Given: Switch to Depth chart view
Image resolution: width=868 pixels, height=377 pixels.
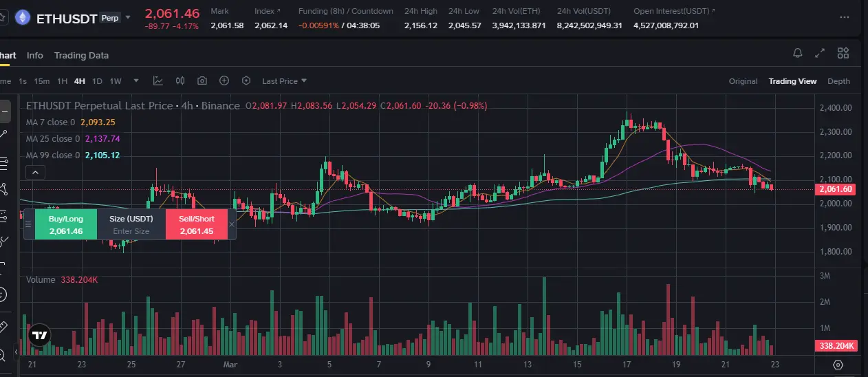Looking at the screenshot, I should 838,81.
